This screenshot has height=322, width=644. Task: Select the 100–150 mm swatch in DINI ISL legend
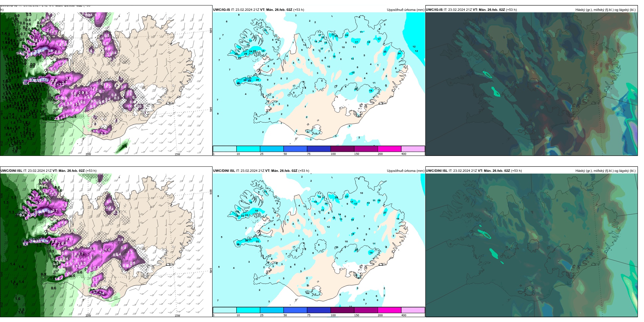pyautogui.click(x=342, y=310)
